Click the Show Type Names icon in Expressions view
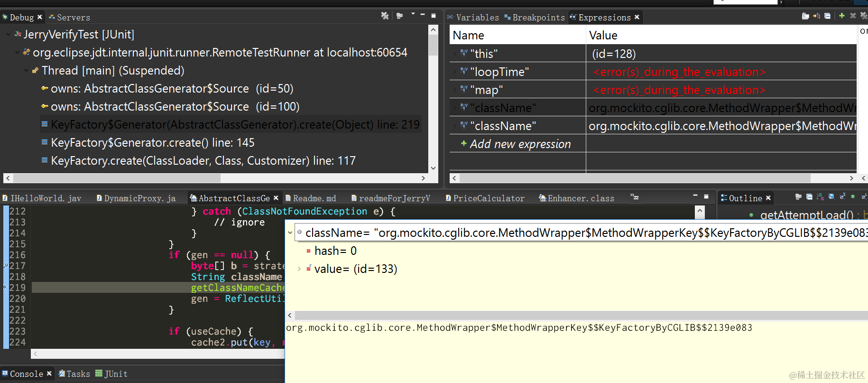 click(x=805, y=16)
